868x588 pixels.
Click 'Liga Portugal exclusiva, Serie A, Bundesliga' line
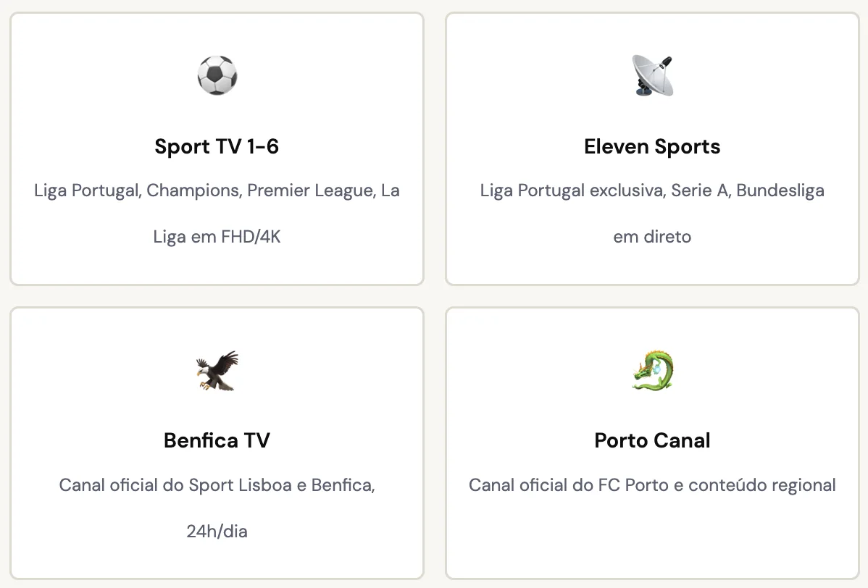pos(652,191)
